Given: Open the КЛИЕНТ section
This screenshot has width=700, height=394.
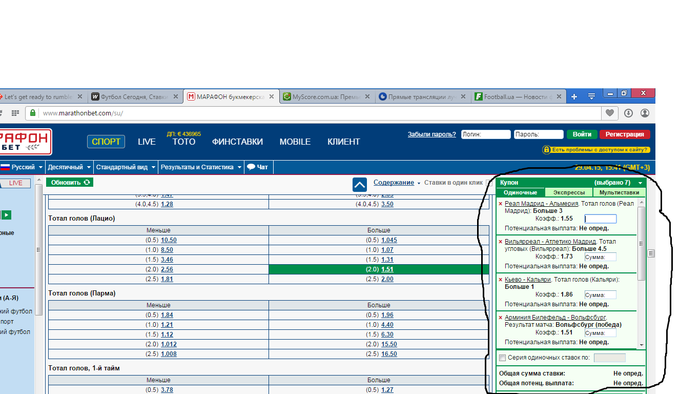Looking at the screenshot, I should pyautogui.click(x=343, y=142).
